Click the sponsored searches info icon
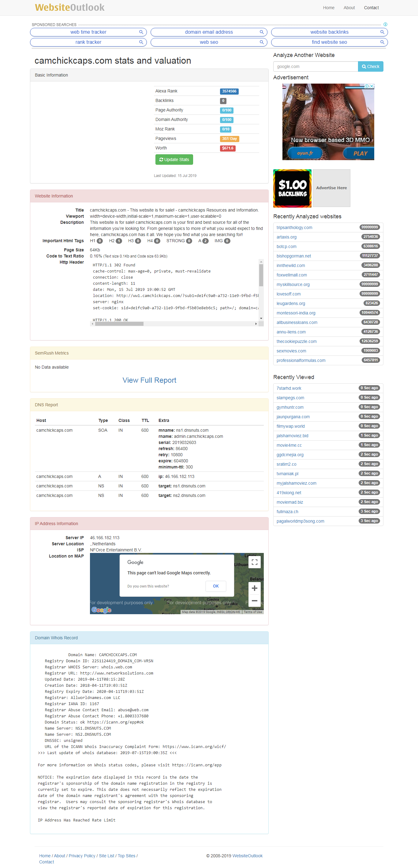 tap(385, 24)
